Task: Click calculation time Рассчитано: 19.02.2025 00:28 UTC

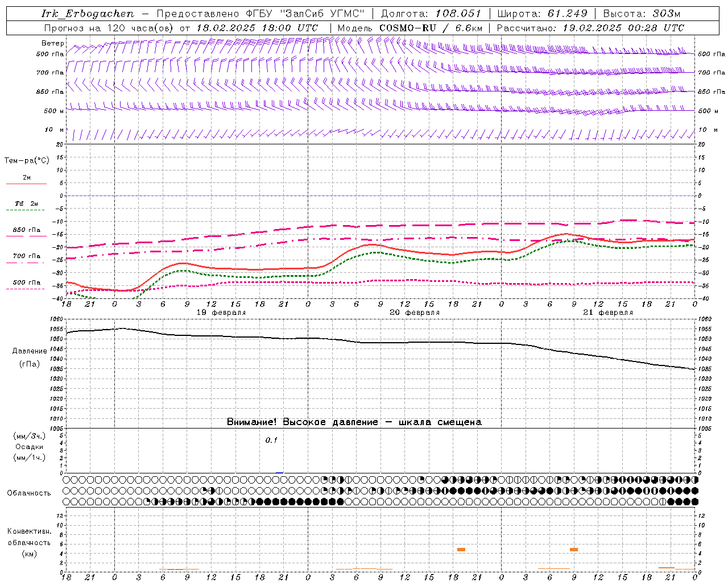Action: 590,28
